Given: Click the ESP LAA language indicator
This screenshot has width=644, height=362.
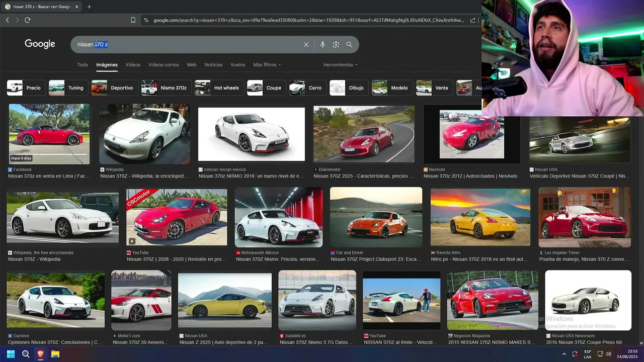Looking at the screenshot, I should click(x=588, y=354).
